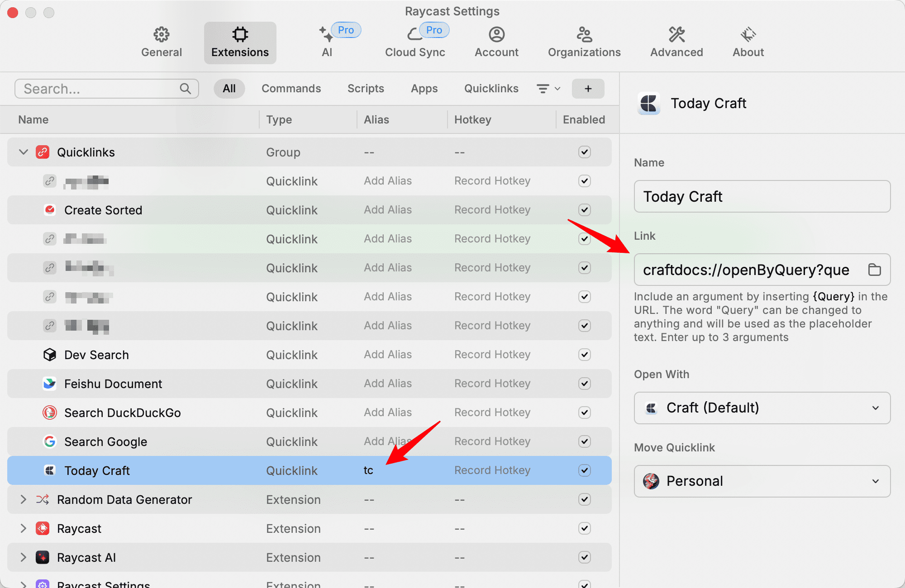Select the Extensions chip icon

point(240,34)
